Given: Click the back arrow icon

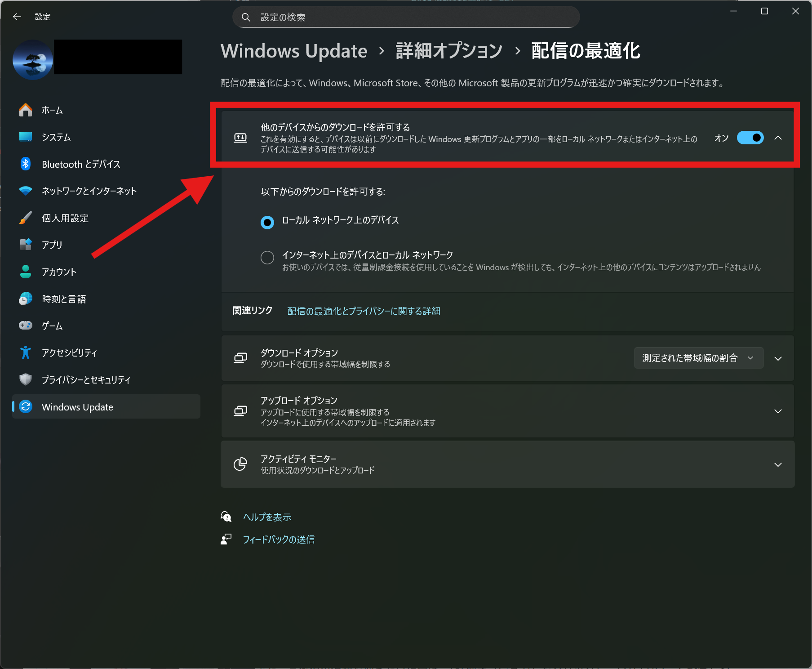Looking at the screenshot, I should pos(17,17).
